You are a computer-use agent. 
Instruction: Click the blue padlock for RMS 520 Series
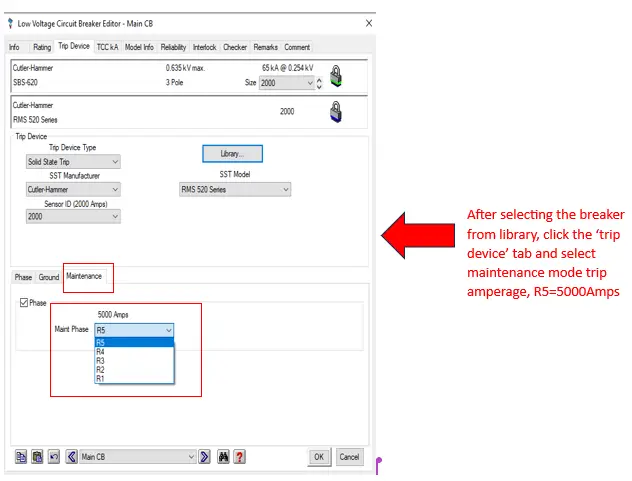[336, 112]
